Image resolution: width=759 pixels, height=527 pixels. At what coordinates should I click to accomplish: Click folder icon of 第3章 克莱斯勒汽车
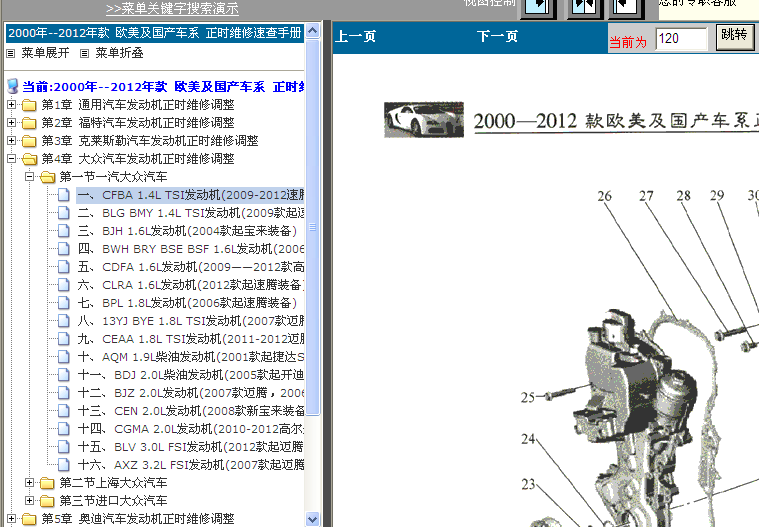coord(29,141)
